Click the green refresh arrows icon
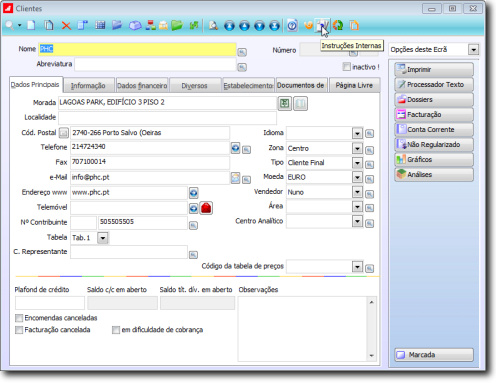This screenshot has height=383, width=496. point(338,25)
